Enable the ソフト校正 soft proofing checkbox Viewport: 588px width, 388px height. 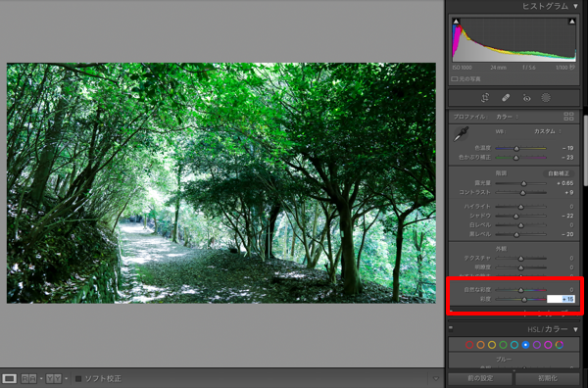78,378
